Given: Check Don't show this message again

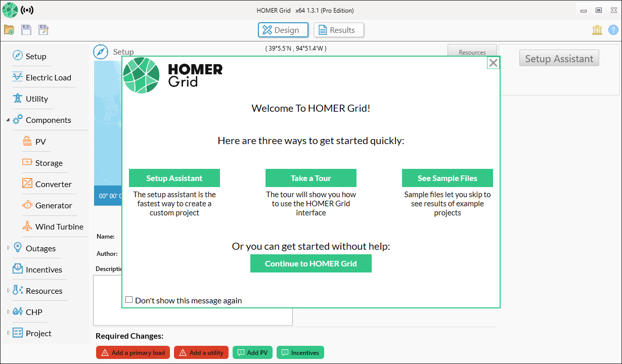Looking at the screenshot, I should click(129, 300).
